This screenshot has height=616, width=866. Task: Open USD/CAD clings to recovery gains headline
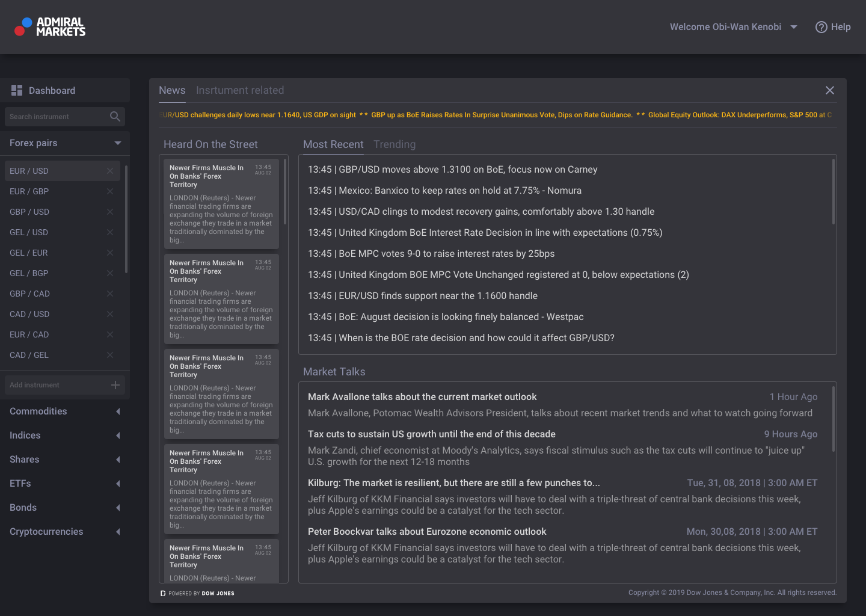click(x=481, y=212)
